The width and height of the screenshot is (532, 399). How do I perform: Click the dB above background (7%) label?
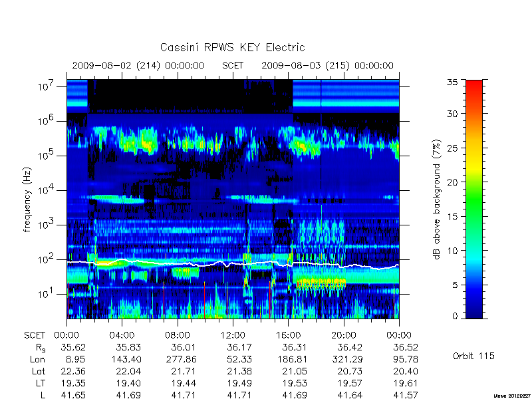pos(437,199)
